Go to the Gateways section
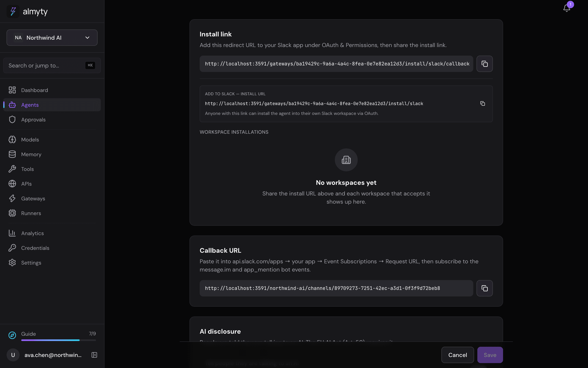 (x=52, y=198)
